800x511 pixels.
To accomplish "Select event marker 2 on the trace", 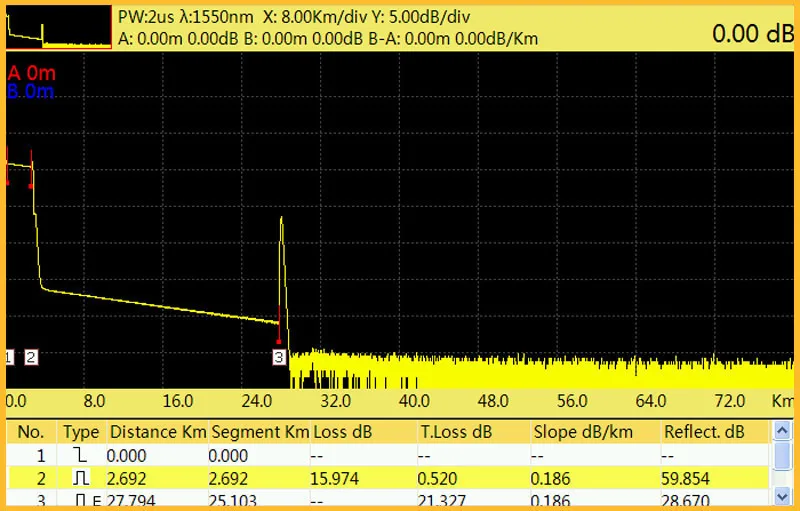I will (31, 357).
